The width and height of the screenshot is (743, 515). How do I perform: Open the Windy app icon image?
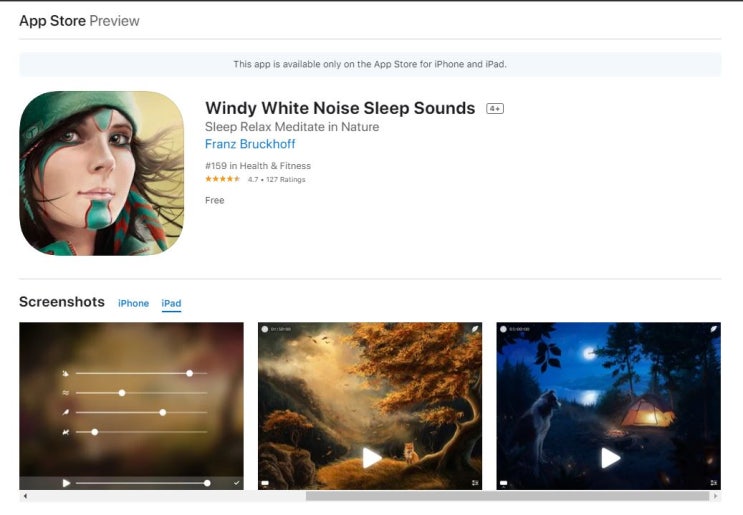[101, 173]
